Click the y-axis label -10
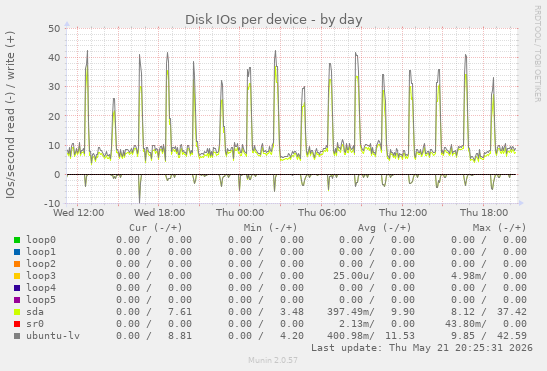The width and height of the screenshot is (547, 371). pos(52,203)
